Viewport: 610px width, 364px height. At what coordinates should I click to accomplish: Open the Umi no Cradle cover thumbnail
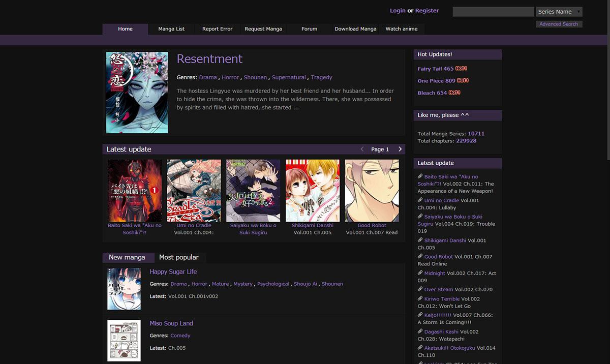click(194, 191)
